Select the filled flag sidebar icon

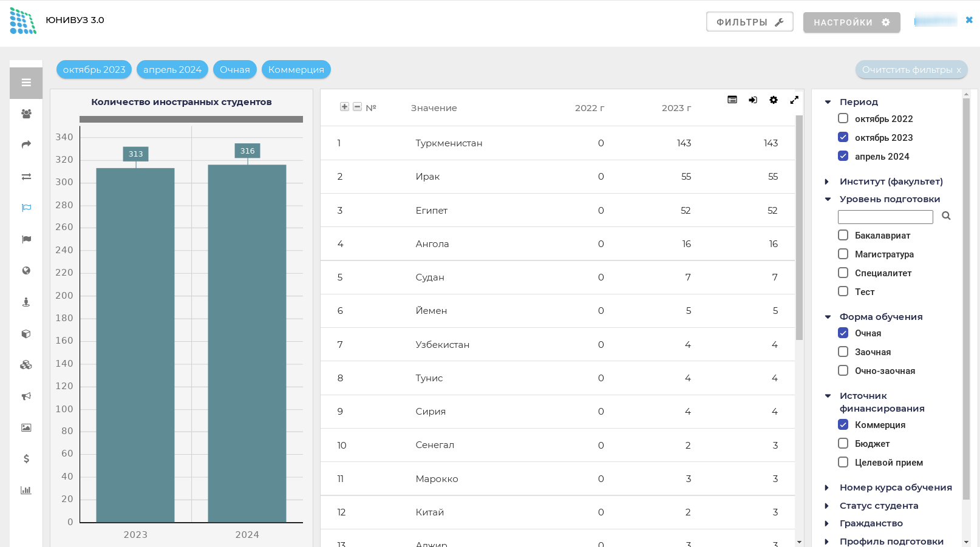click(x=26, y=239)
